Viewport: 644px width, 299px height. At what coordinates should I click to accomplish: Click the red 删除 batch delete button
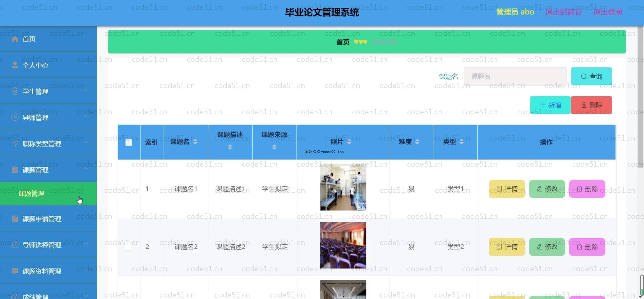[x=591, y=105]
